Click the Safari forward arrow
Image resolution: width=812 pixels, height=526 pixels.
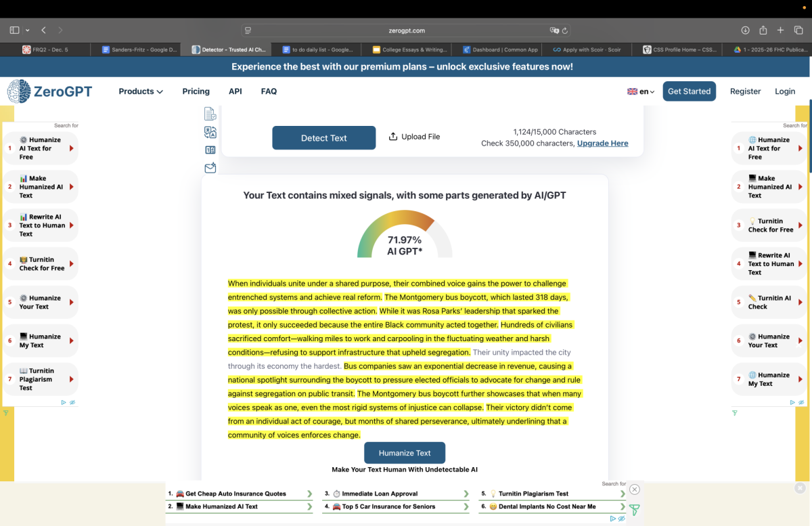(61, 30)
